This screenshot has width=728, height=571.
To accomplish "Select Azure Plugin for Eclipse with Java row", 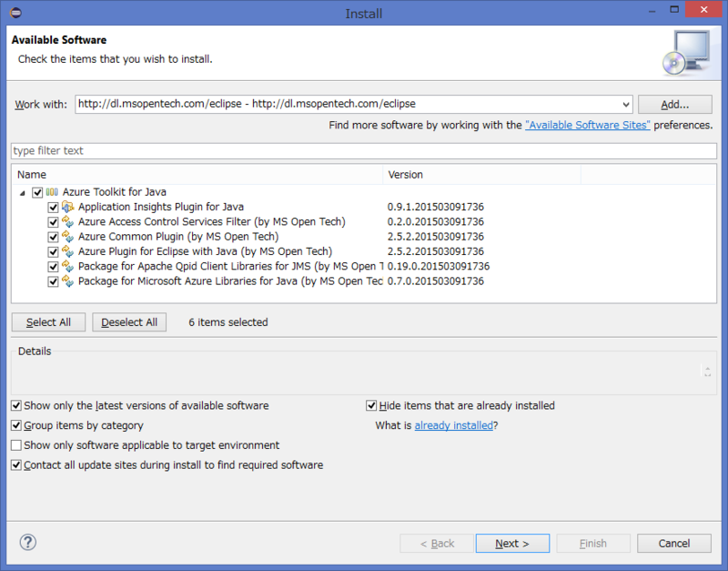I will click(206, 251).
